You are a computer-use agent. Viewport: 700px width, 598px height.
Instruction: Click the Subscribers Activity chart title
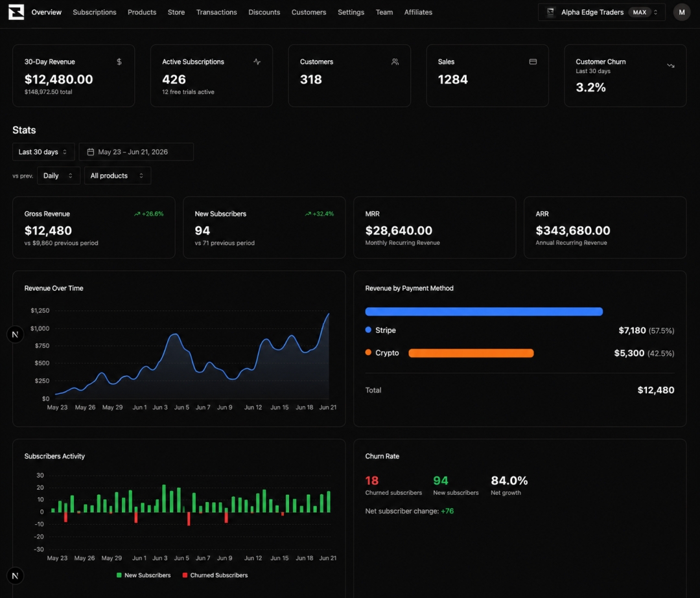pos(54,456)
